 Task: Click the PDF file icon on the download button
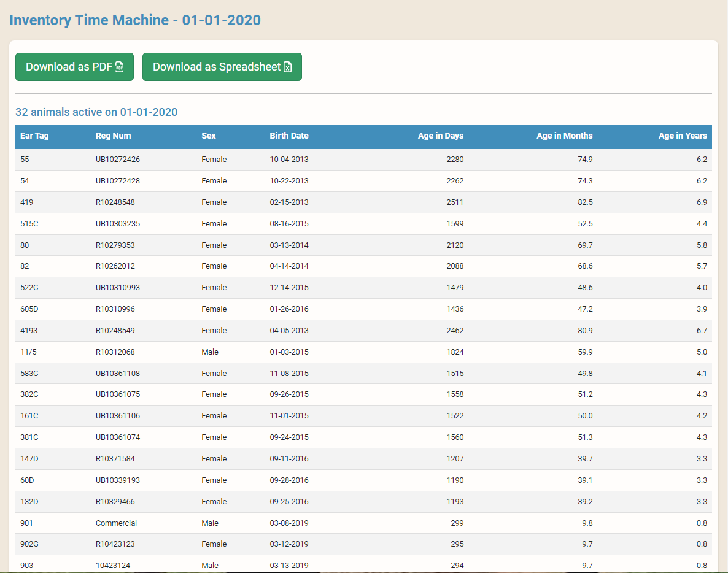click(x=120, y=67)
